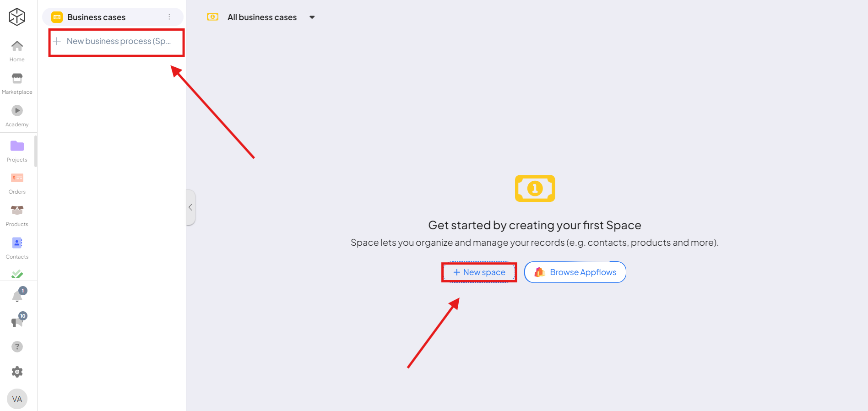The image size is (868, 411).
Task: Open the help question mark icon
Action: point(17,346)
